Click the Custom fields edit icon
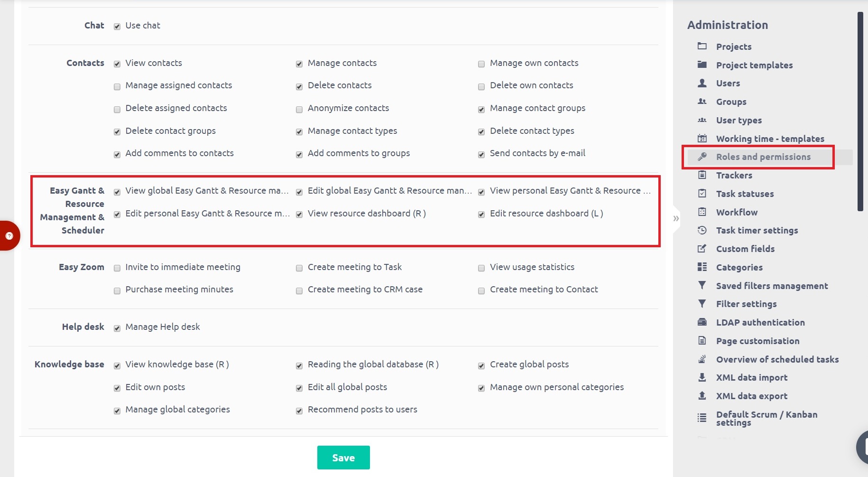868x477 pixels. (x=702, y=249)
